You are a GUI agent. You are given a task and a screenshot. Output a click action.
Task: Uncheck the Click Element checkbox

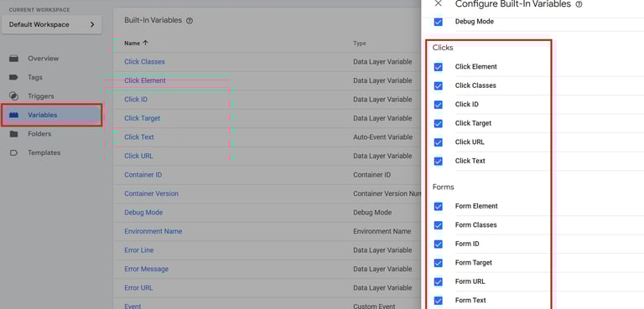[439, 67]
